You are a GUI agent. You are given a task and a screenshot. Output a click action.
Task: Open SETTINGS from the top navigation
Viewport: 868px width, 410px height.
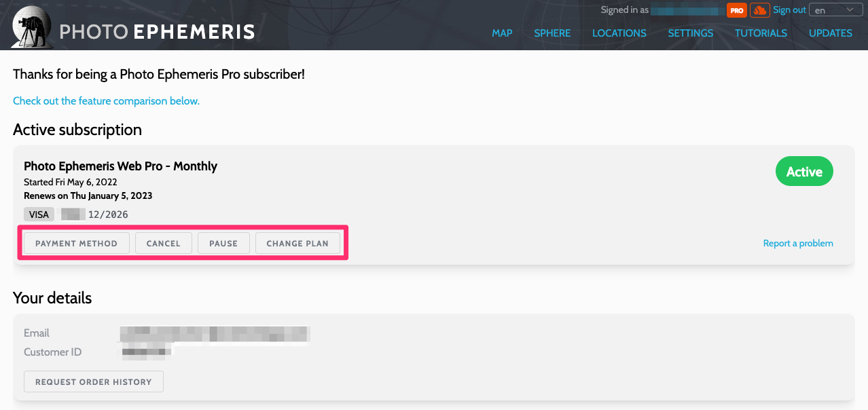coord(691,33)
